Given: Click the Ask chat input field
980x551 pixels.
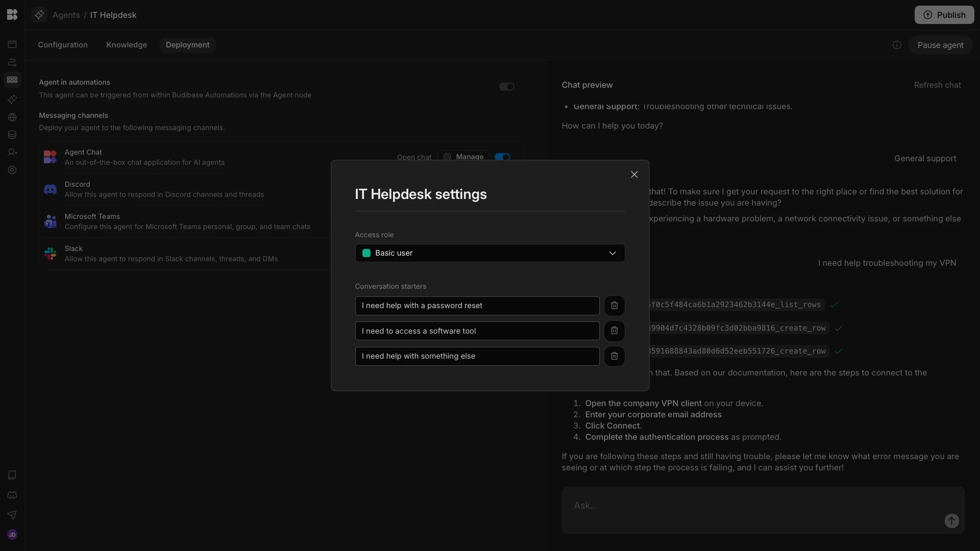Looking at the screenshot, I should coord(750,506).
